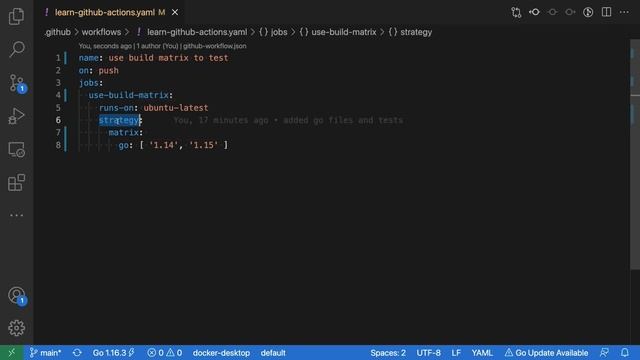Open the Search view
The image size is (640, 360).
click(x=16, y=49)
